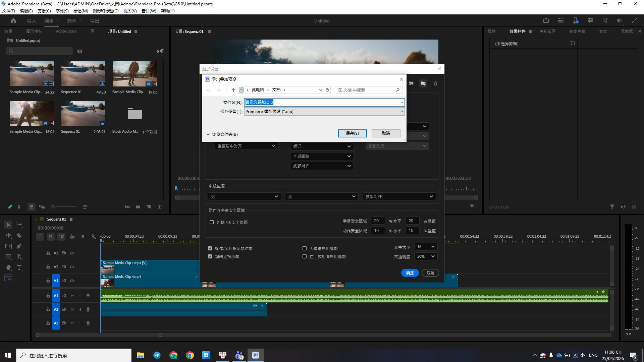Open 不透明度 dropdown showing 50%
The image size is (644, 362).
pyautogui.click(x=426, y=257)
